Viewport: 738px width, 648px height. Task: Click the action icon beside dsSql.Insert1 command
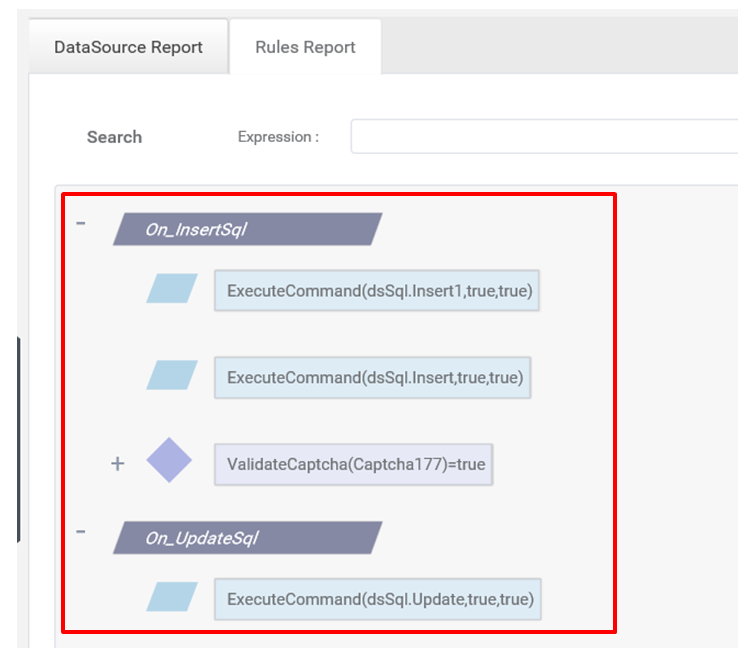(172, 288)
